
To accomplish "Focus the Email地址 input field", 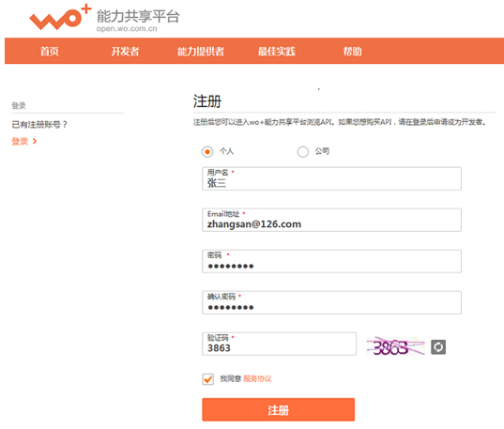I will point(331,220).
